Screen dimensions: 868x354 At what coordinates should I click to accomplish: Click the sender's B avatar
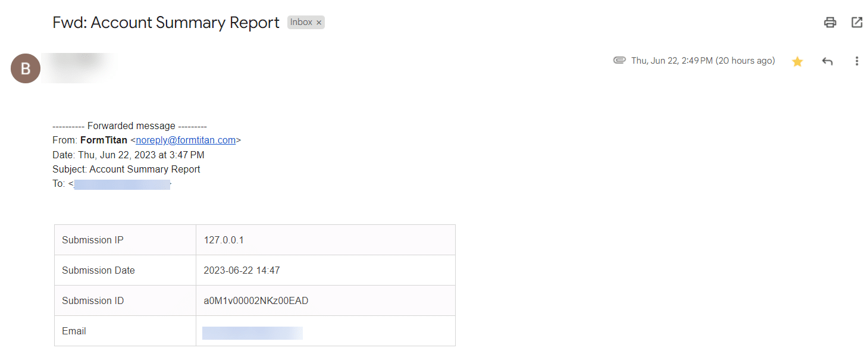tap(26, 68)
